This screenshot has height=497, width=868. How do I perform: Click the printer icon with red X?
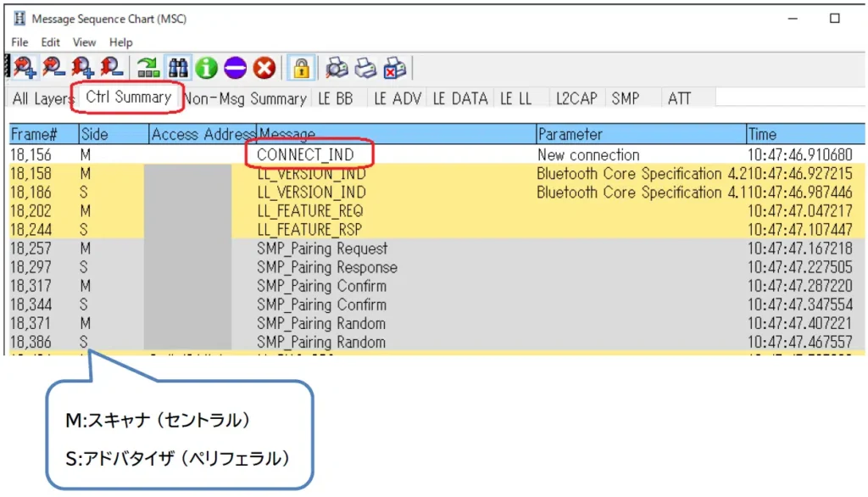pyautogui.click(x=394, y=68)
